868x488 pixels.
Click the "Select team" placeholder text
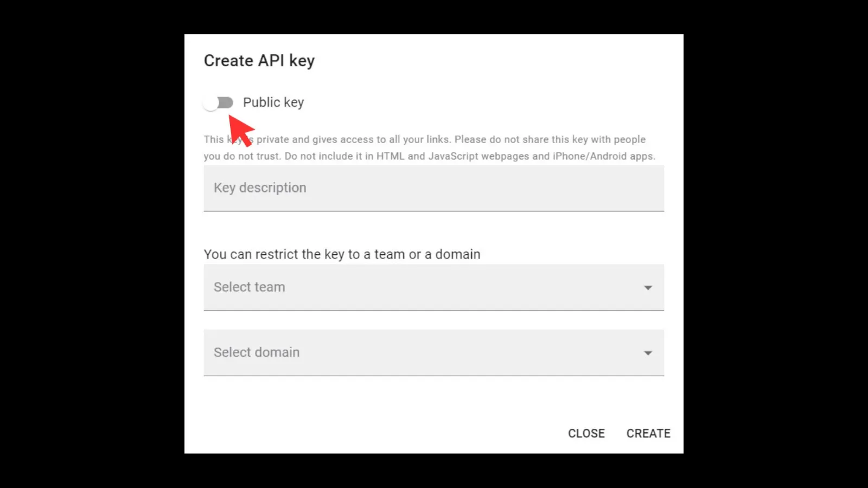pos(249,287)
